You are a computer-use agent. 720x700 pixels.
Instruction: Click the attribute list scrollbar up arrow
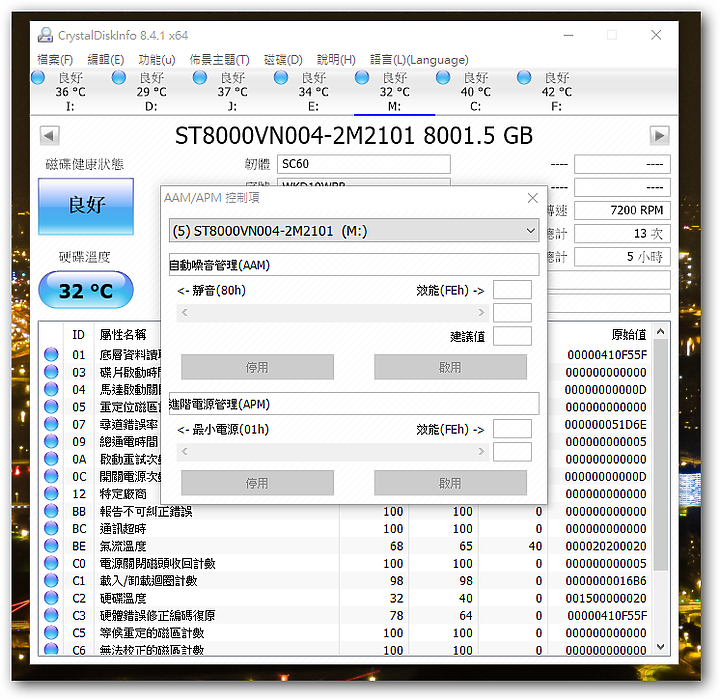(661, 331)
